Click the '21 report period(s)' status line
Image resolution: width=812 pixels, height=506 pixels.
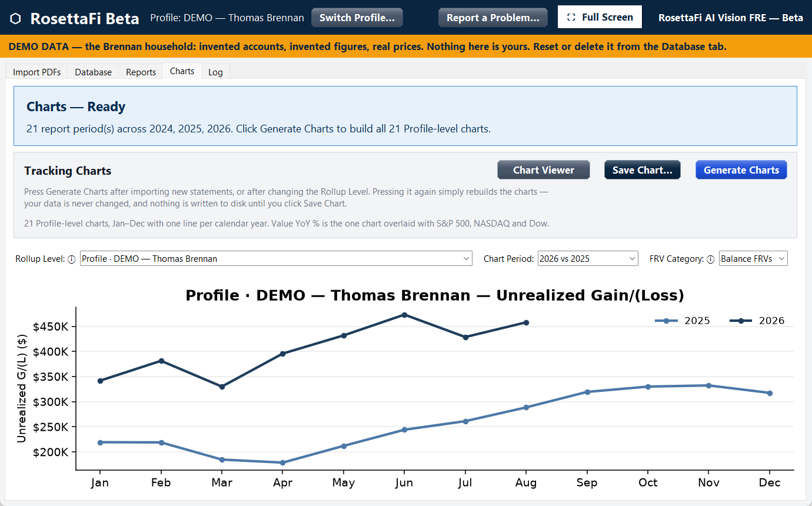tap(258, 128)
